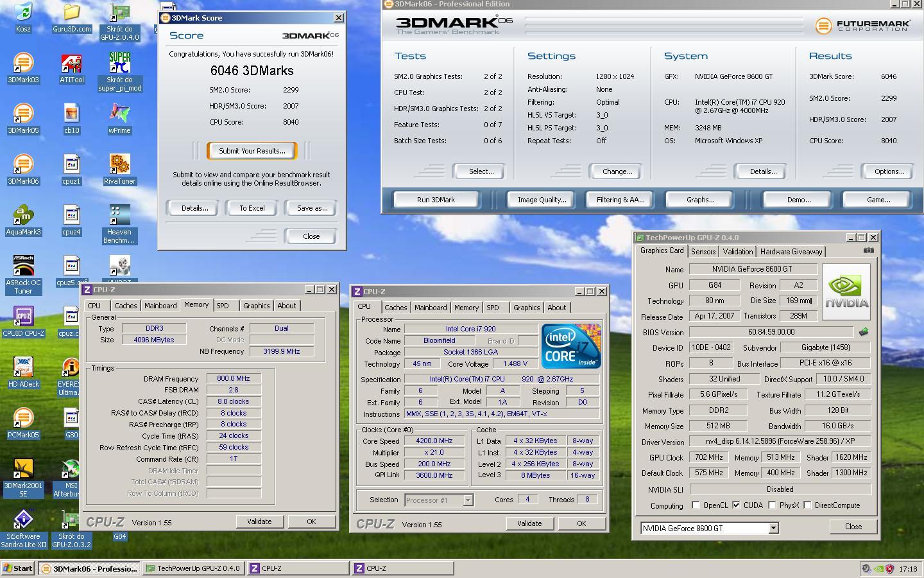
Task: Switch to the Sensors tab in GPU-Z
Action: pos(703,252)
